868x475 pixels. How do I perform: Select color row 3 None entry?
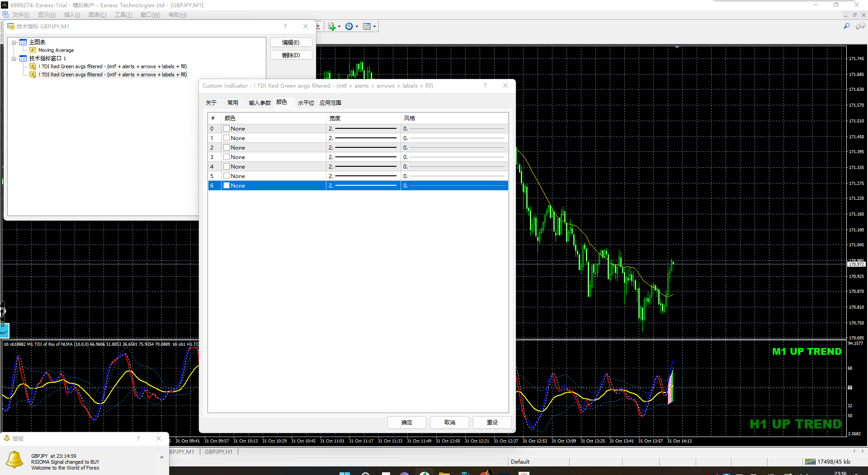pos(238,157)
